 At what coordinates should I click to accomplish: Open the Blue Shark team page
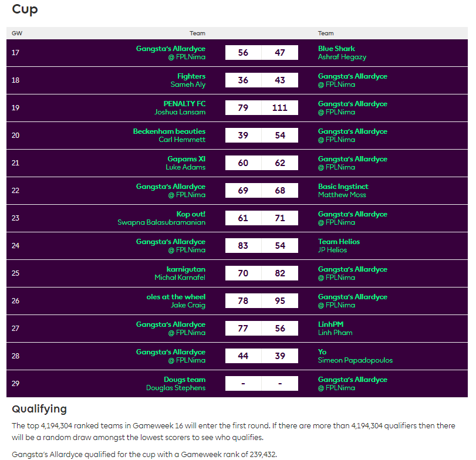pos(336,49)
